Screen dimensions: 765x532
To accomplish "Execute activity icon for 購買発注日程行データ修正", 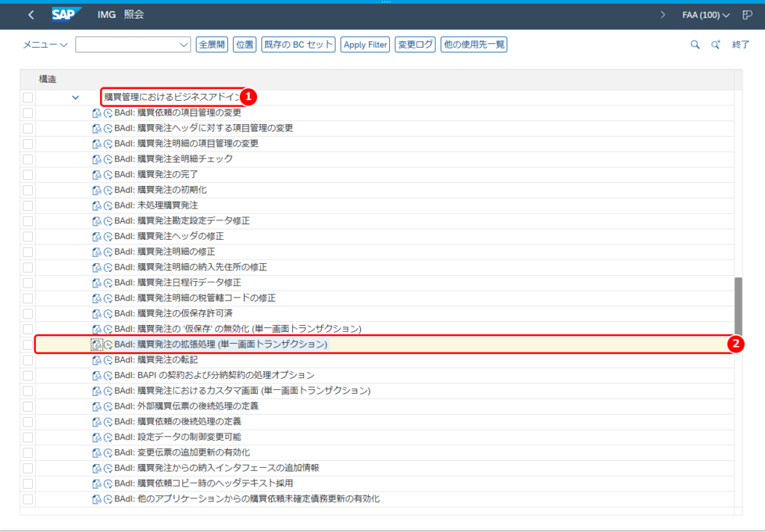I will point(108,282).
